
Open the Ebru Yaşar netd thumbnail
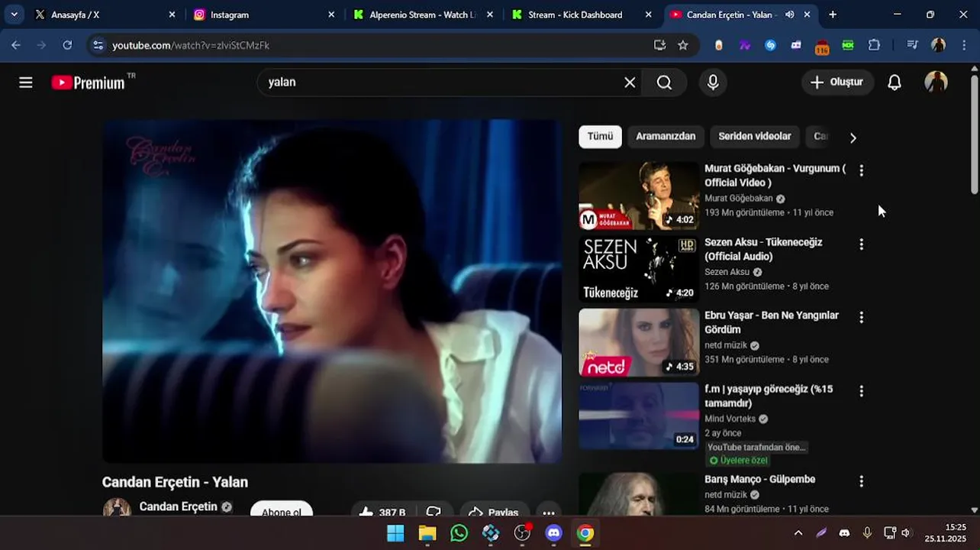639,342
